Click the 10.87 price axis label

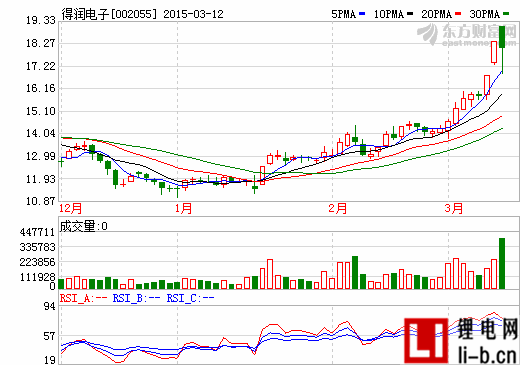(41, 201)
